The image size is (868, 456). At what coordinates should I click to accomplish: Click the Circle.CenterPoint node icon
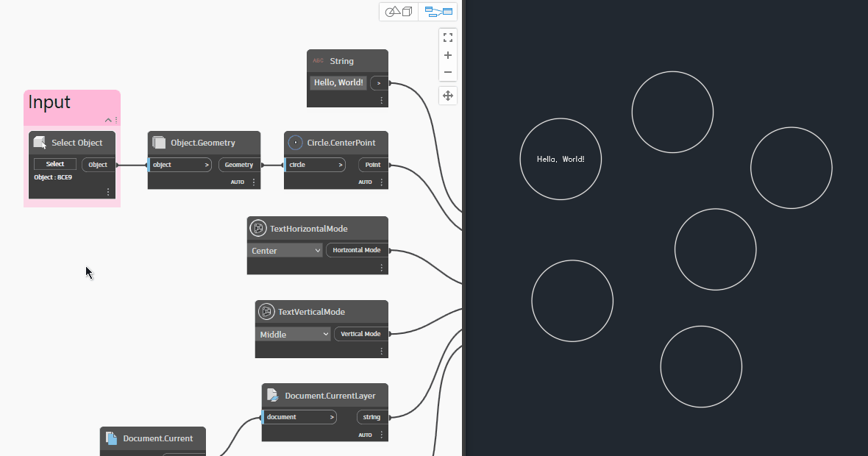(x=296, y=143)
